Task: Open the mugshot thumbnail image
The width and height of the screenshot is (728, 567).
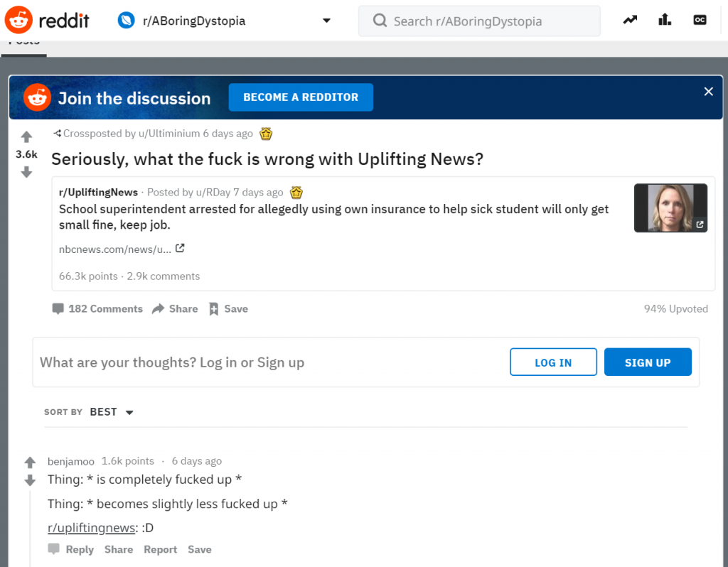Action: coord(670,208)
